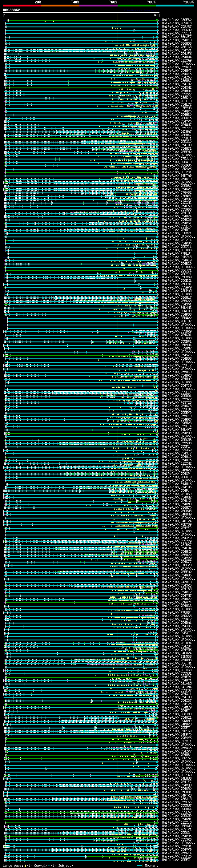Click the UniRef100_Q54HS0 hit name
The height and width of the screenshot is (868, 197).
pyautogui.click(x=177, y=115)
